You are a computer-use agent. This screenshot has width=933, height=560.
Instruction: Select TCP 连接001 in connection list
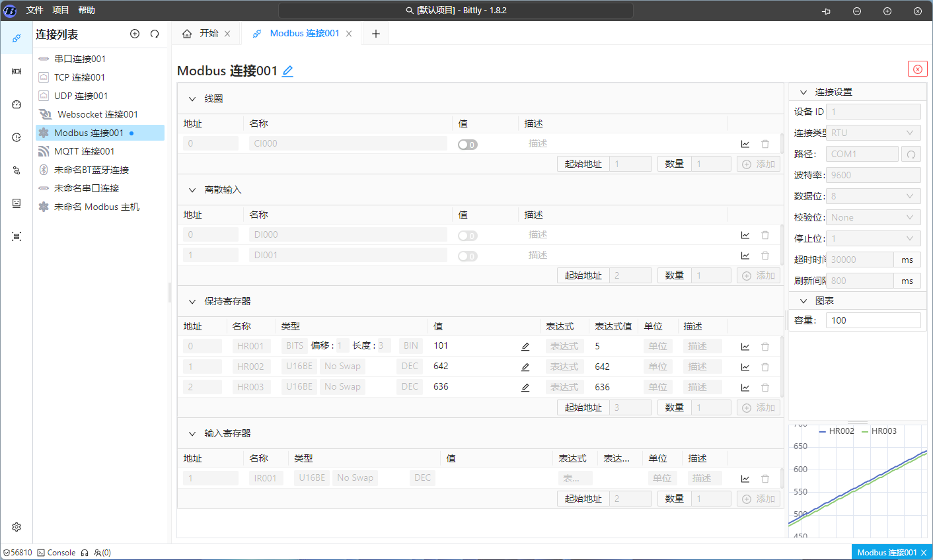tap(100, 77)
